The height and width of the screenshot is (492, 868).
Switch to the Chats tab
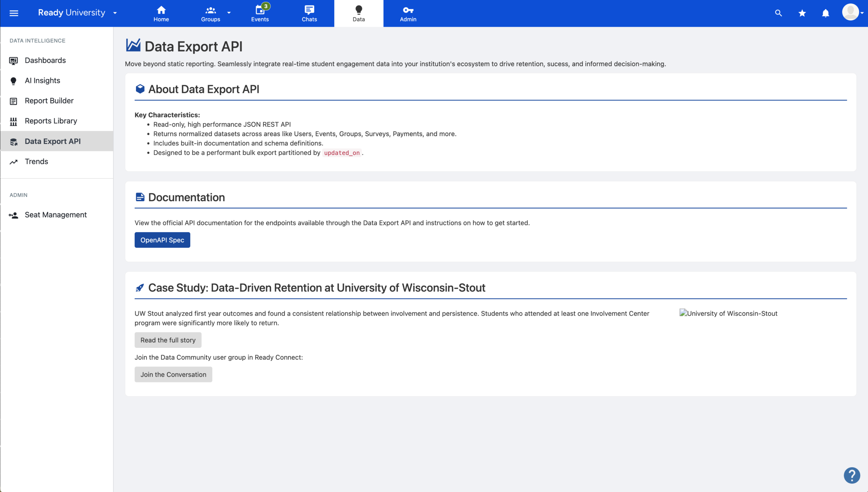(x=309, y=13)
